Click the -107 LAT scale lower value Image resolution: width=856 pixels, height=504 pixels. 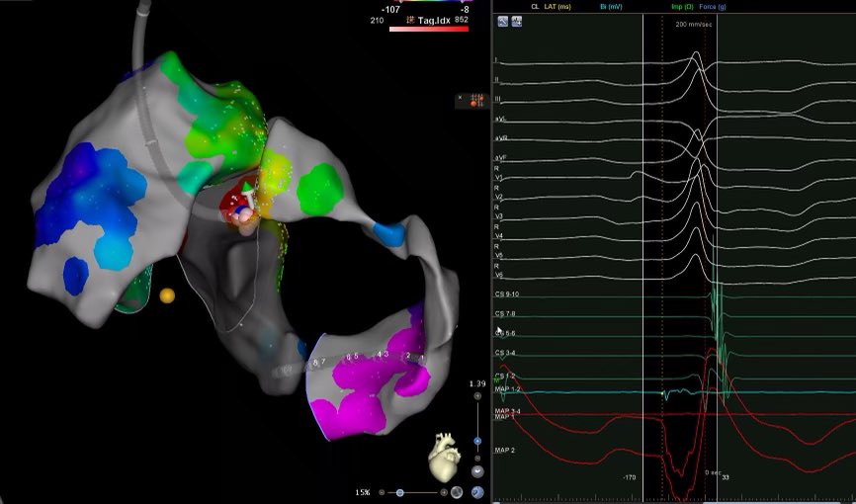click(x=390, y=9)
